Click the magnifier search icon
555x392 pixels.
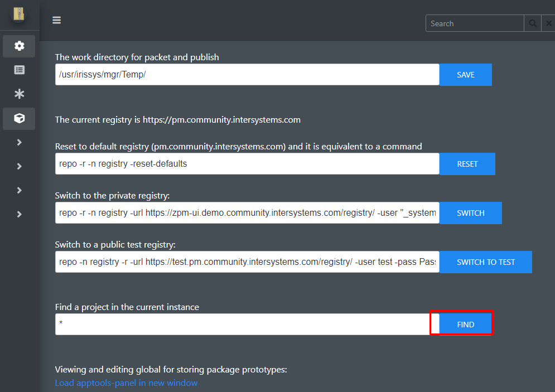(x=532, y=23)
